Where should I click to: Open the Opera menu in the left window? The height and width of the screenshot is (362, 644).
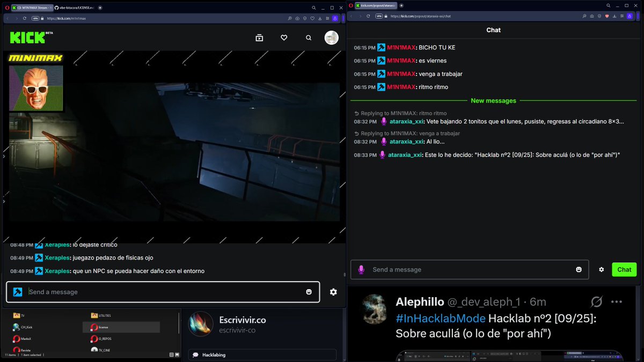pos(6,8)
